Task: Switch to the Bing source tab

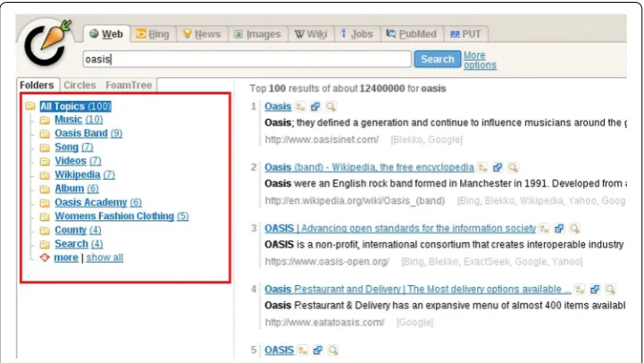Action: [153, 34]
